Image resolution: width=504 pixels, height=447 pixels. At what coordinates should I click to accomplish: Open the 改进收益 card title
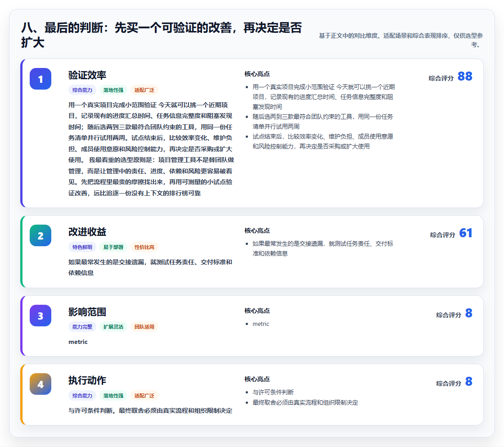pos(87,232)
